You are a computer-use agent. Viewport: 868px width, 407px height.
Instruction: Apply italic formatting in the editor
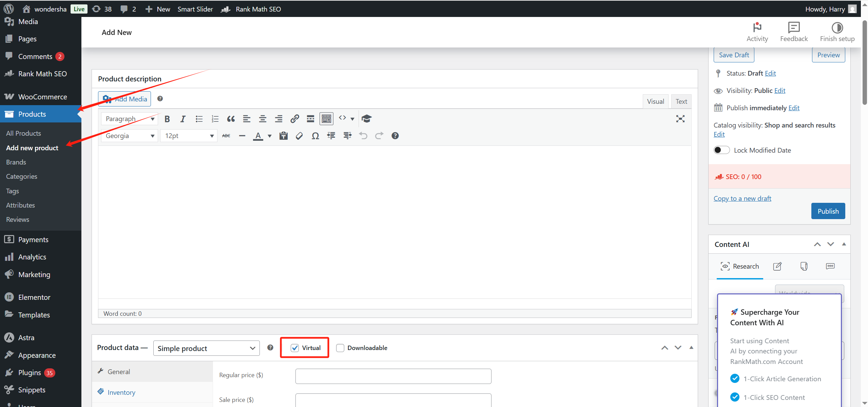182,119
